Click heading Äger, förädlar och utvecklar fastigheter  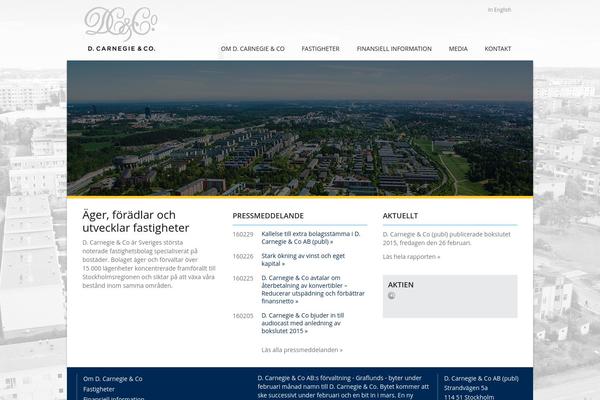pyautogui.click(x=136, y=221)
